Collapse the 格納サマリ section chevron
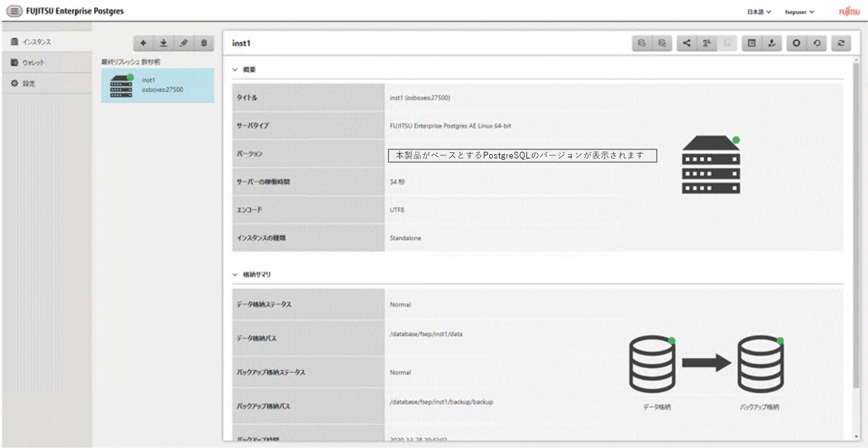 coord(235,274)
